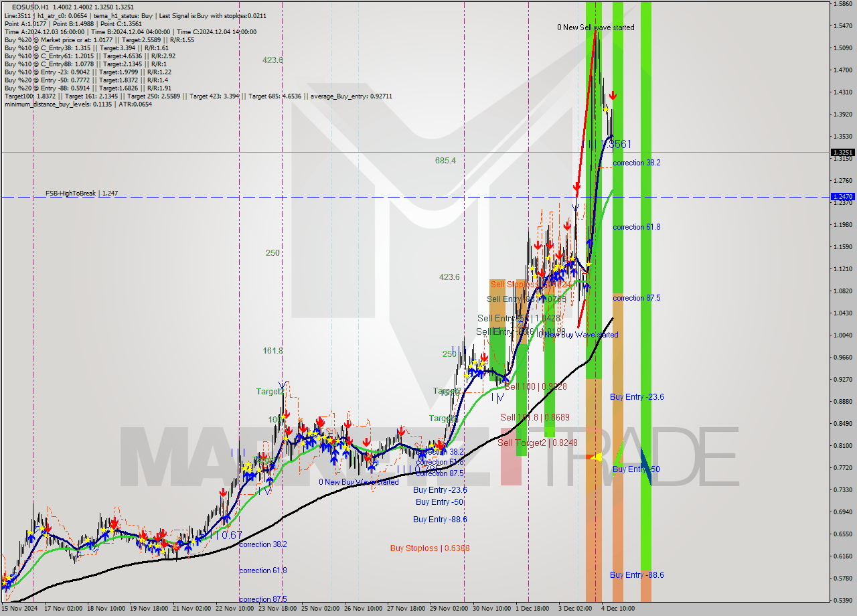This screenshot has width=857, height=616.
Task: Click '0 New Buy Wave started' near 3 Dec
Action: [x=578, y=335]
